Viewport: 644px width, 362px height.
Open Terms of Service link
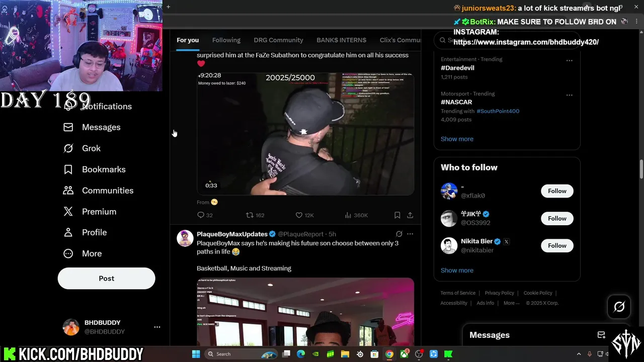(458, 293)
